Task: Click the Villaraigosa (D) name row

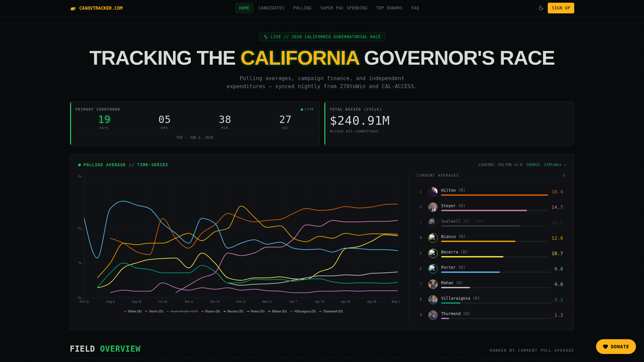Action: [x=460, y=298]
